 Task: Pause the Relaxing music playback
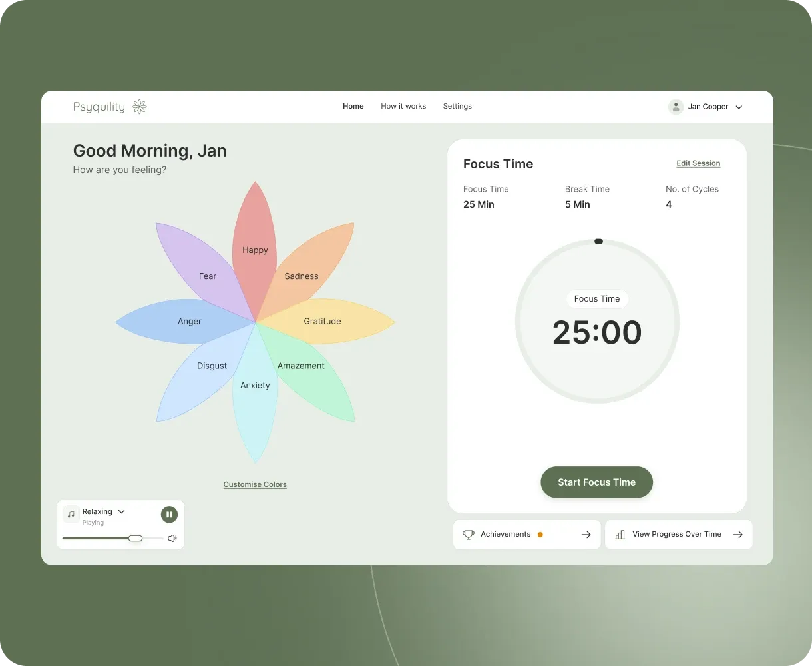coord(169,514)
